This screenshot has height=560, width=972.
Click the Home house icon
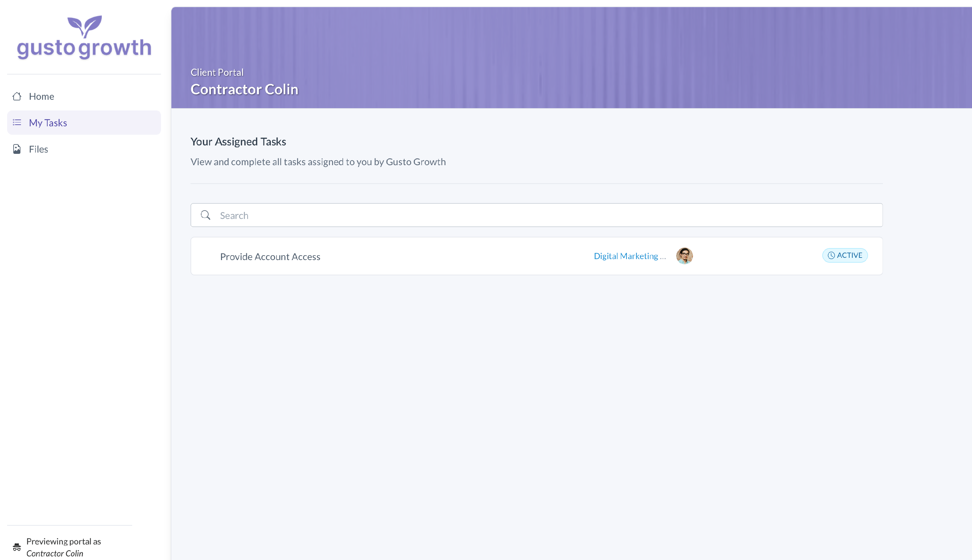17,96
